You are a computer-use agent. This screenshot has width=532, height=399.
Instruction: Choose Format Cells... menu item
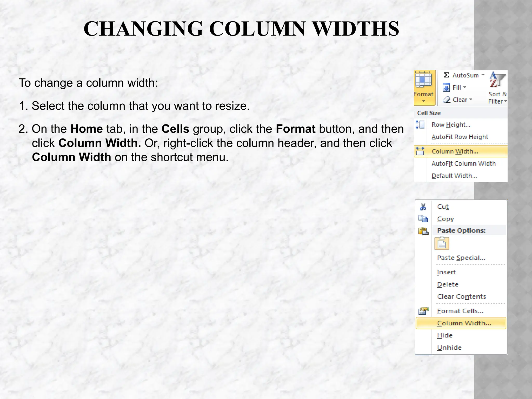point(460,311)
